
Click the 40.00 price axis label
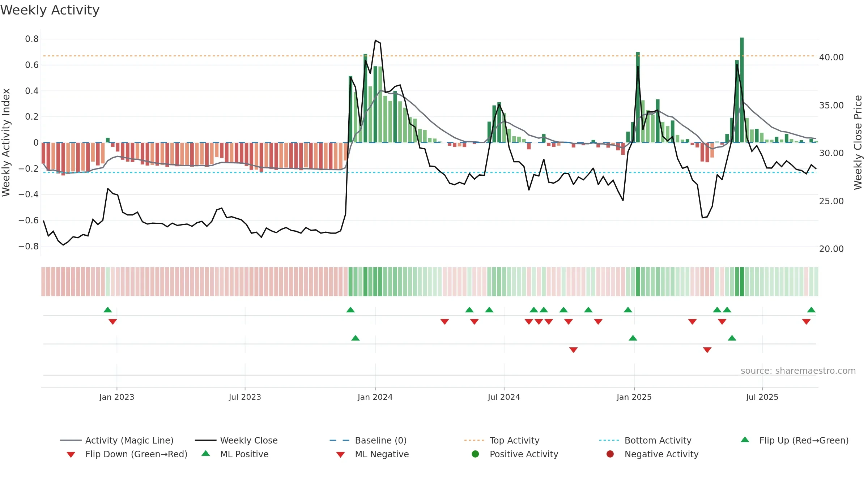[831, 57]
